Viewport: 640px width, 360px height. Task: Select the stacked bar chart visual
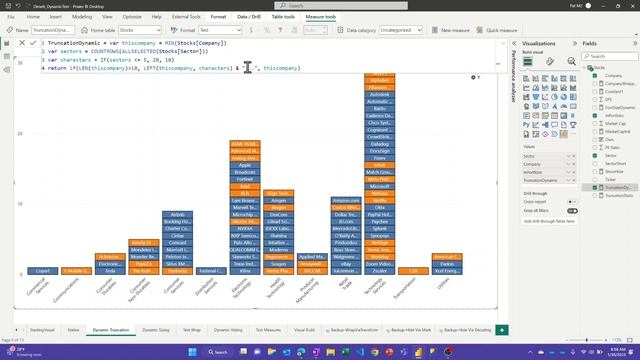coord(526,78)
